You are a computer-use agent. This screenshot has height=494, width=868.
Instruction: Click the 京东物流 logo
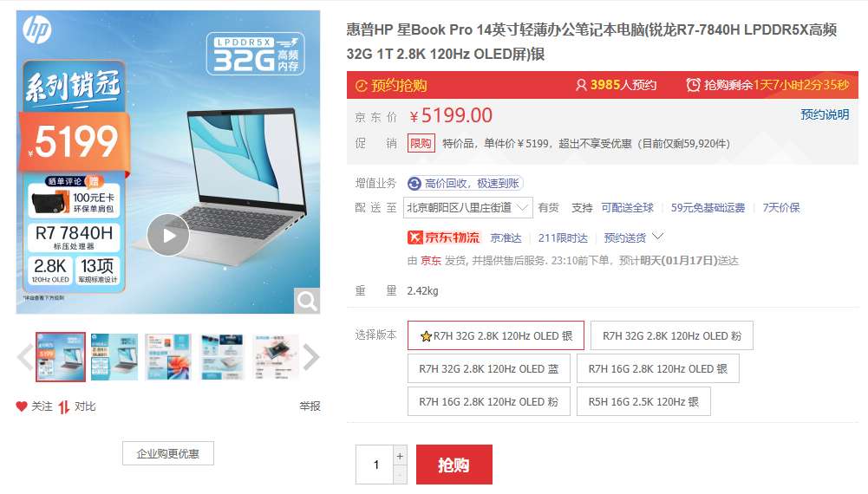click(444, 237)
